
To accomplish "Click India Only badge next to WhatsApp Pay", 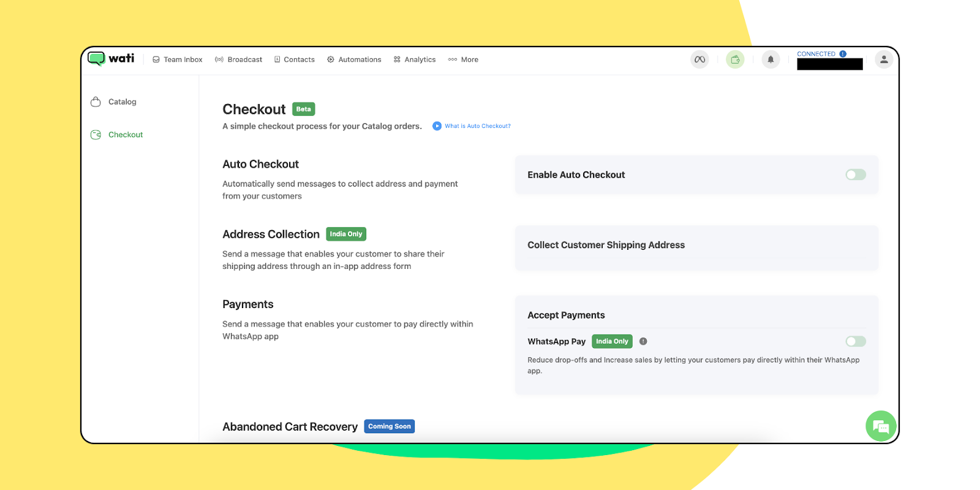I will [x=612, y=341].
